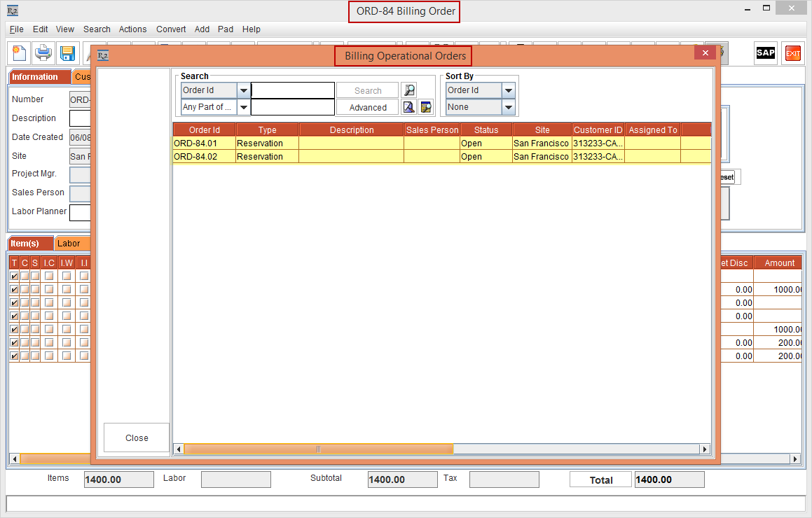Click the Advanced search button

(x=367, y=106)
